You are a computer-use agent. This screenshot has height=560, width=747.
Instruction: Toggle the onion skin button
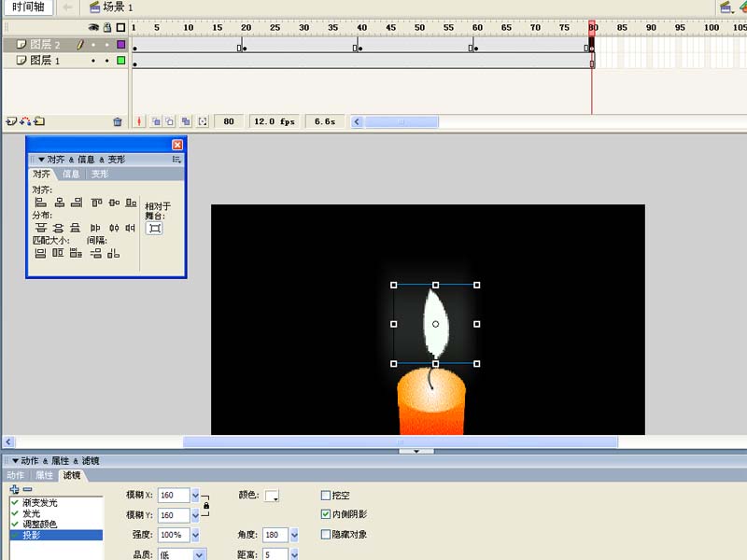156,121
